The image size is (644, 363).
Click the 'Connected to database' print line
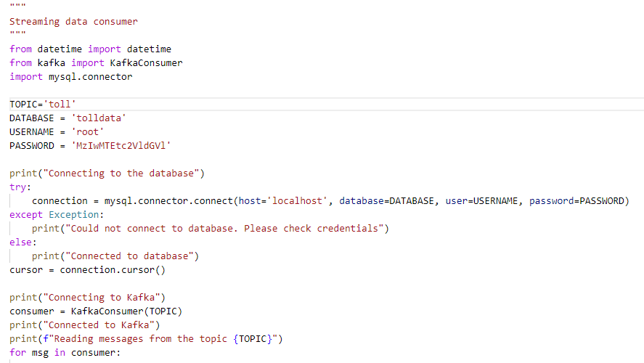coord(115,256)
